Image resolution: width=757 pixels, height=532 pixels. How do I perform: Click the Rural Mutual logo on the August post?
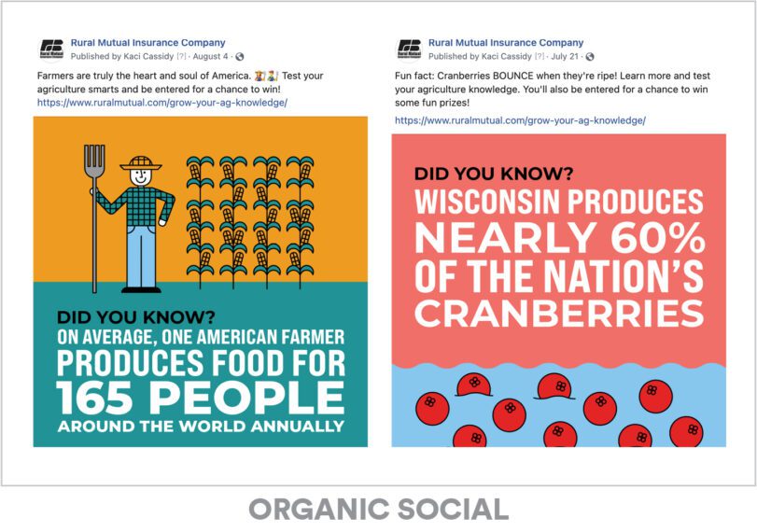coord(50,49)
